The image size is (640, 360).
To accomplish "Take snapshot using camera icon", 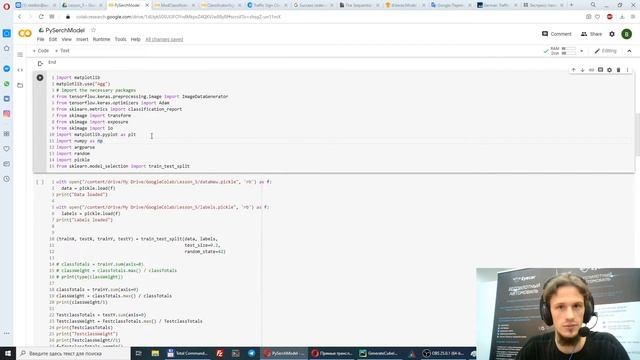I will point(588,17).
